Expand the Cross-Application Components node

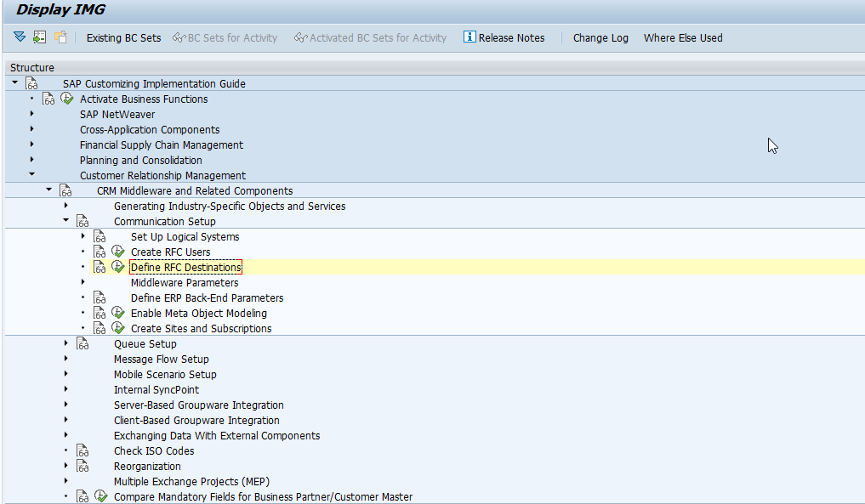32,129
